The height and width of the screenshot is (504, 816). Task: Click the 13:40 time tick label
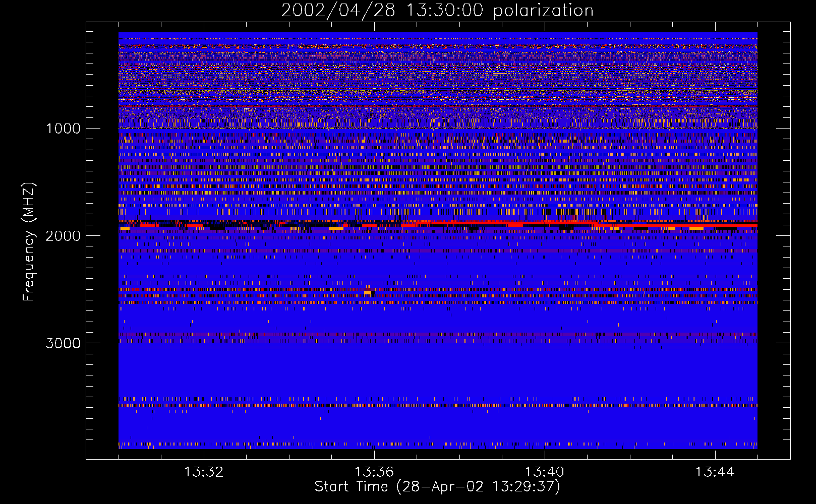[x=545, y=472]
